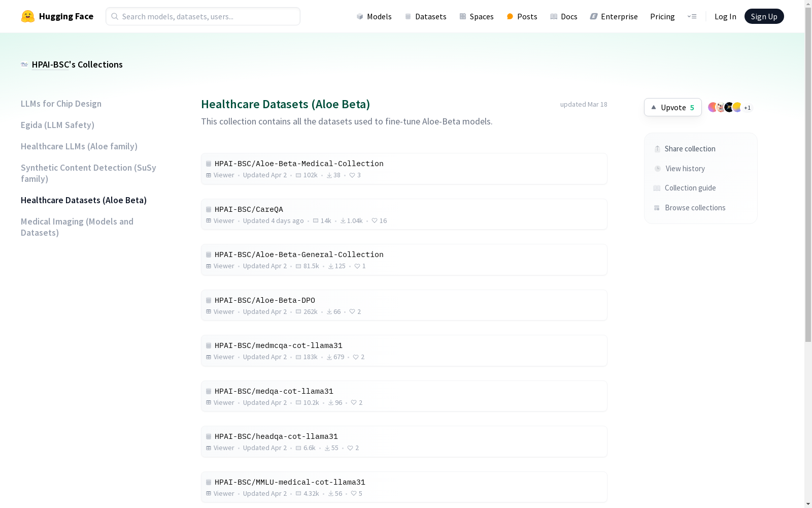Image resolution: width=812 pixels, height=508 pixels.
Task: Click the Hugging Face logo icon
Action: point(28,16)
